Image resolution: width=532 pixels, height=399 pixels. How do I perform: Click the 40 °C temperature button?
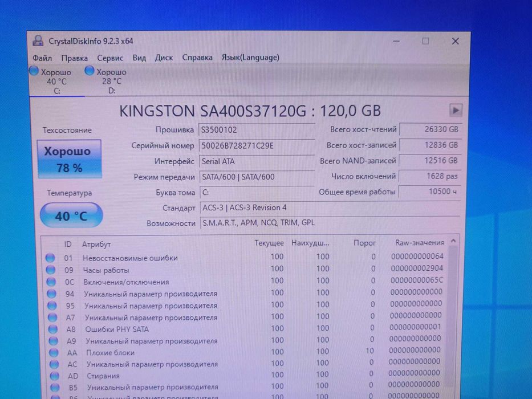click(71, 215)
